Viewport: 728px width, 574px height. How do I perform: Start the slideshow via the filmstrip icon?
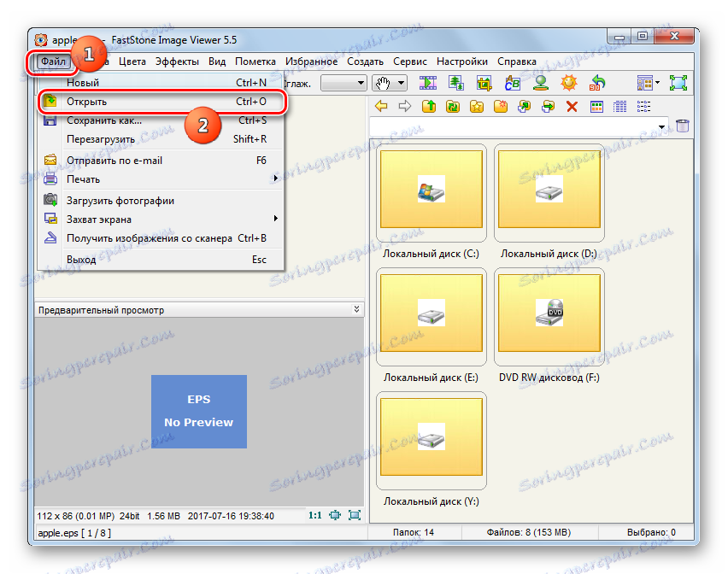(427, 83)
